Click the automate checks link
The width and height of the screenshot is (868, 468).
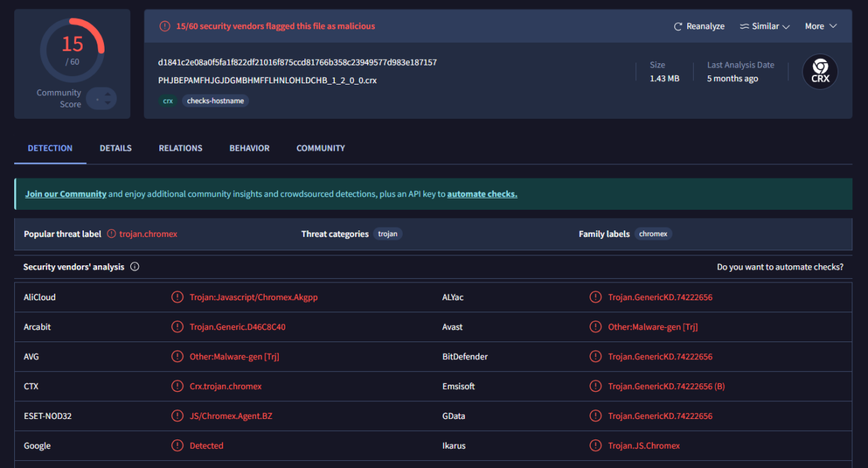(x=482, y=193)
